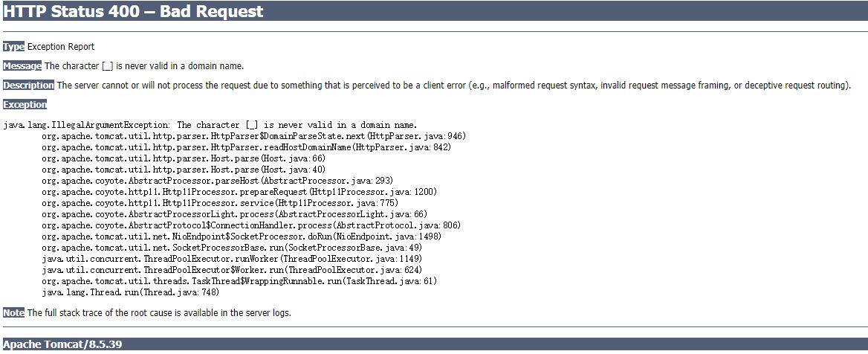
Task: Click the Exception label
Action: click(x=25, y=105)
